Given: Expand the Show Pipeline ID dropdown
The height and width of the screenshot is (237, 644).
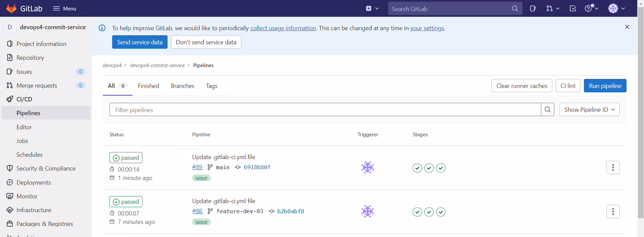Looking at the screenshot, I should click(589, 109).
